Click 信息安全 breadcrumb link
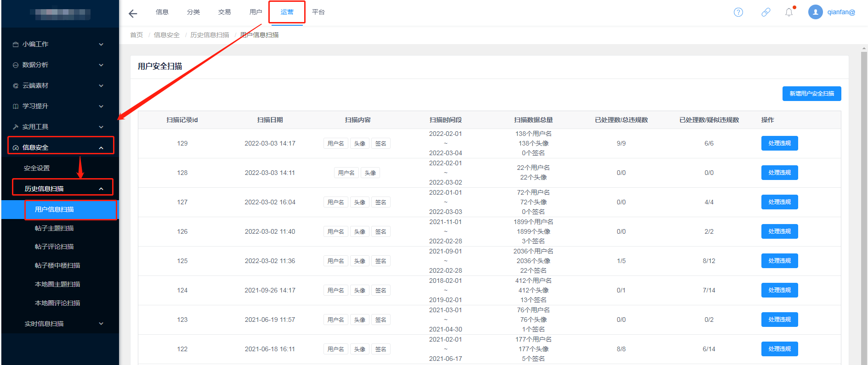Image resolution: width=868 pixels, height=365 pixels. (x=167, y=35)
